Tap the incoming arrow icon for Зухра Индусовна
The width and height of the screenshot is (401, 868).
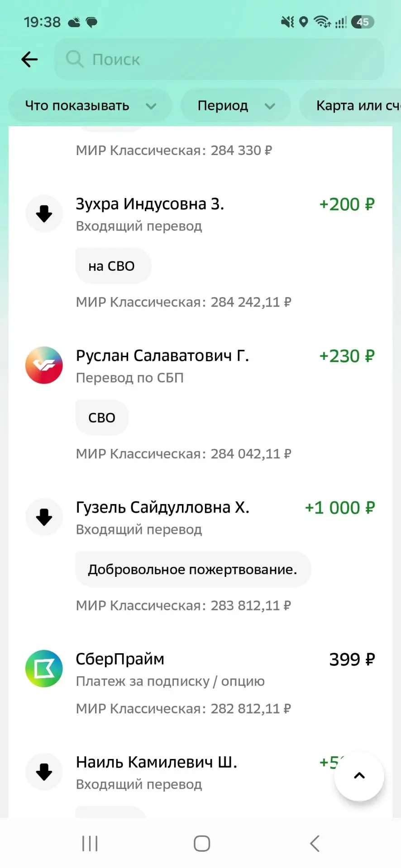click(44, 213)
